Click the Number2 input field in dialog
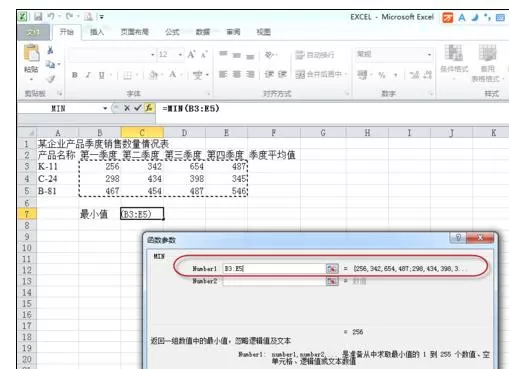The width and height of the screenshot is (509, 369). 274,281
